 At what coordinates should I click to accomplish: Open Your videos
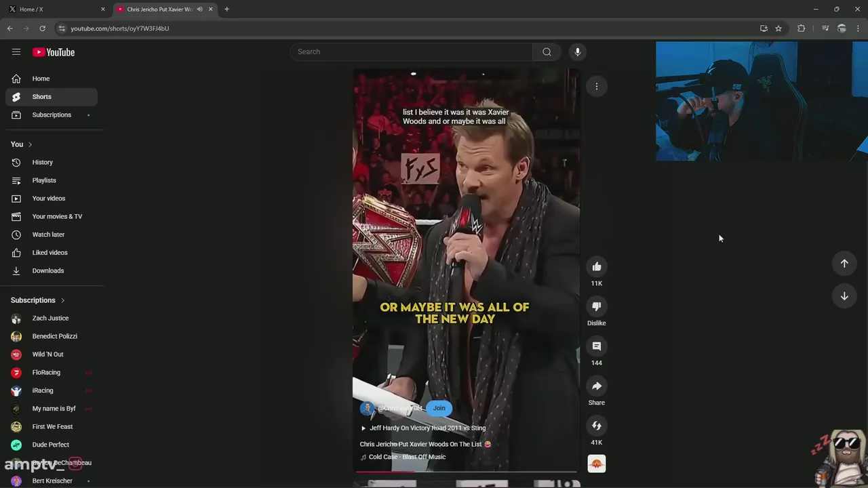52,199
